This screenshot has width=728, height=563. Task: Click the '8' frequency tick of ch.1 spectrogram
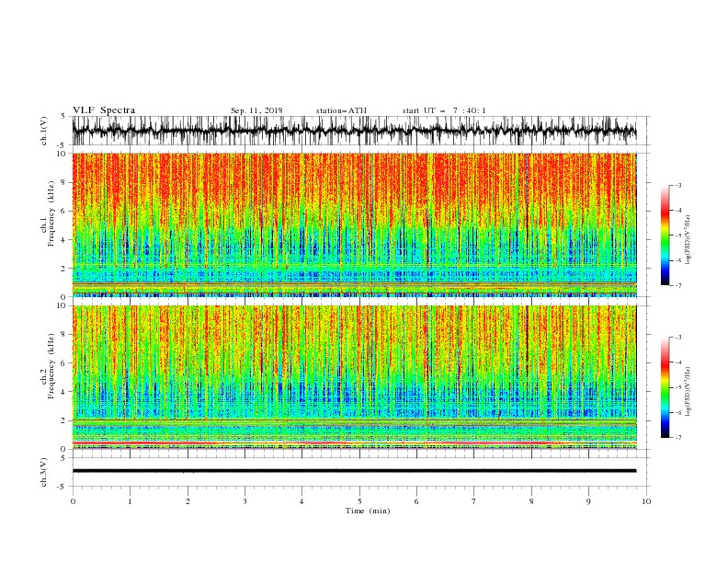click(64, 182)
